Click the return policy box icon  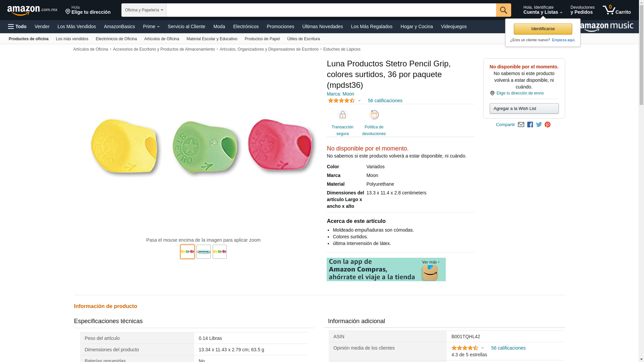[374, 115]
